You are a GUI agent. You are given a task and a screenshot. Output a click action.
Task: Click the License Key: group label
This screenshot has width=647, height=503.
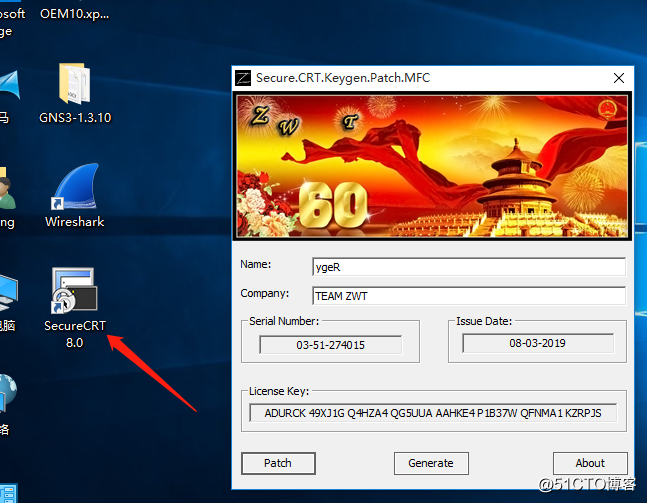pos(279,391)
